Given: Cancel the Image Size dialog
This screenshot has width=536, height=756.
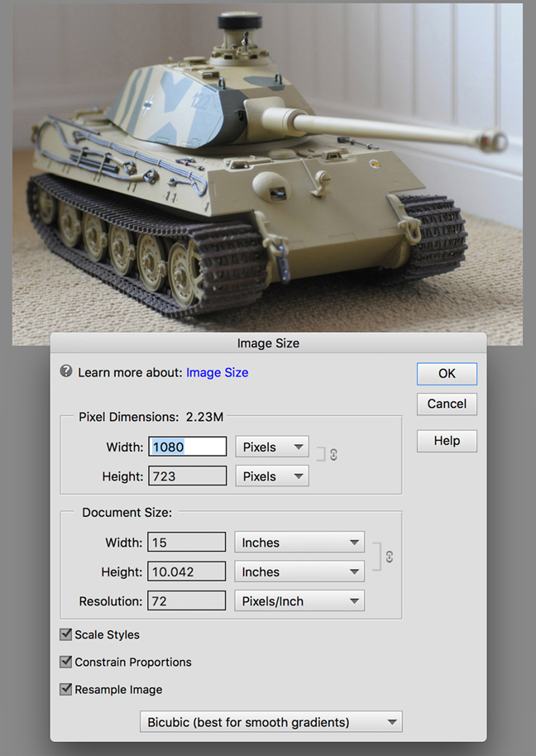Looking at the screenshot, I should click(447, 404).
